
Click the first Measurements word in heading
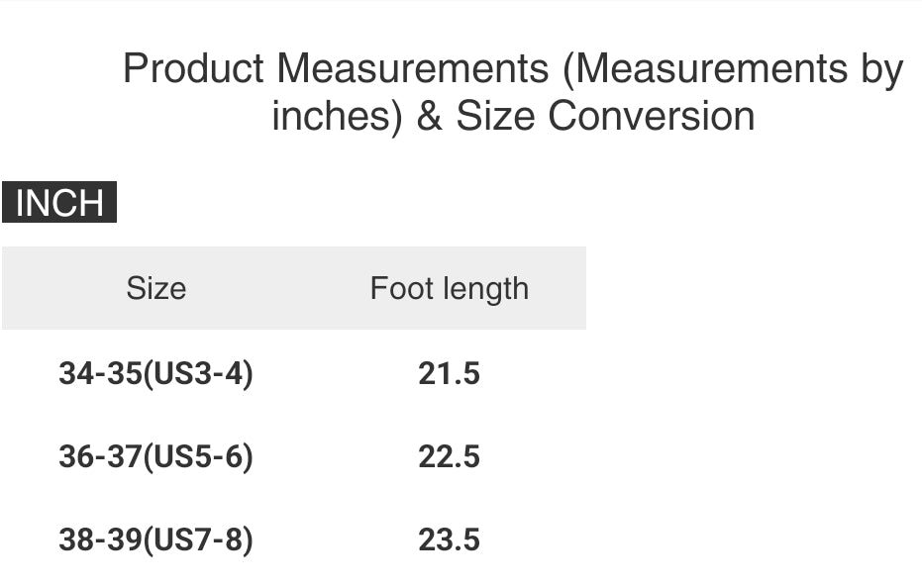pyautogui.click(x=412, y=69)
